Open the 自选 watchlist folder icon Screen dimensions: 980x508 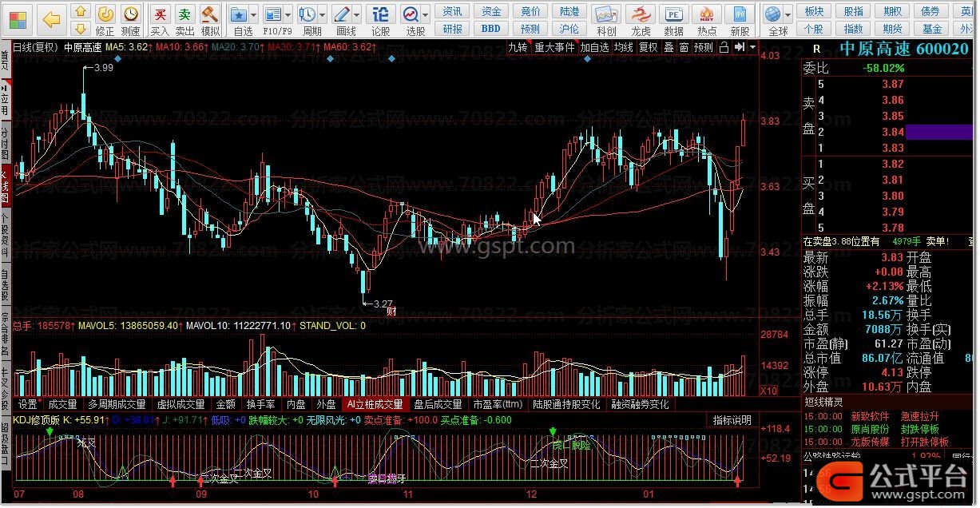239,14
